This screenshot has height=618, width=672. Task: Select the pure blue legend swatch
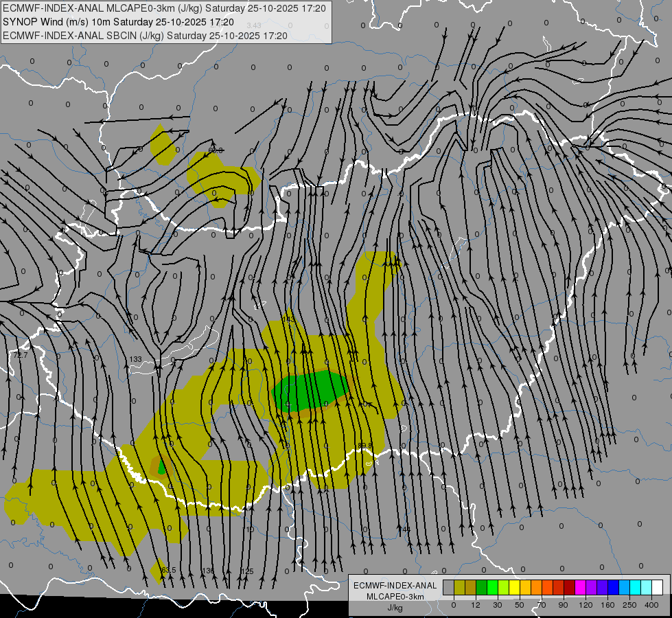tap(613, 587)
